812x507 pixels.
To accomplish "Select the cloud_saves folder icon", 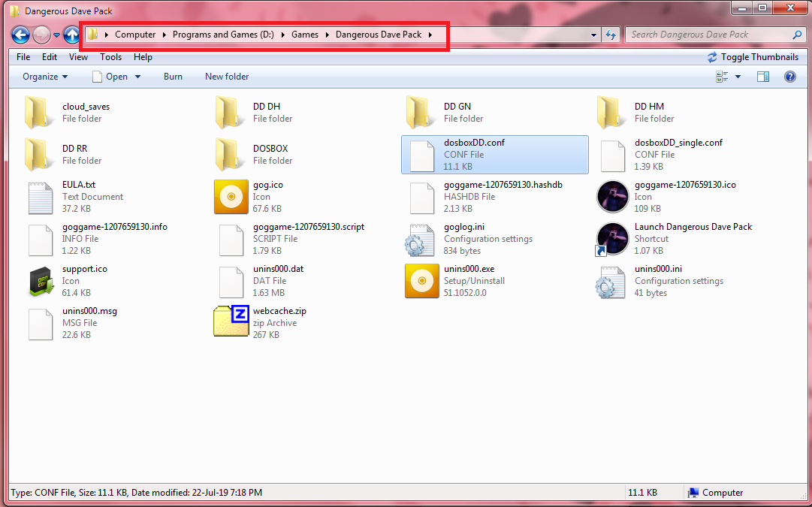I will coord(38,113).
